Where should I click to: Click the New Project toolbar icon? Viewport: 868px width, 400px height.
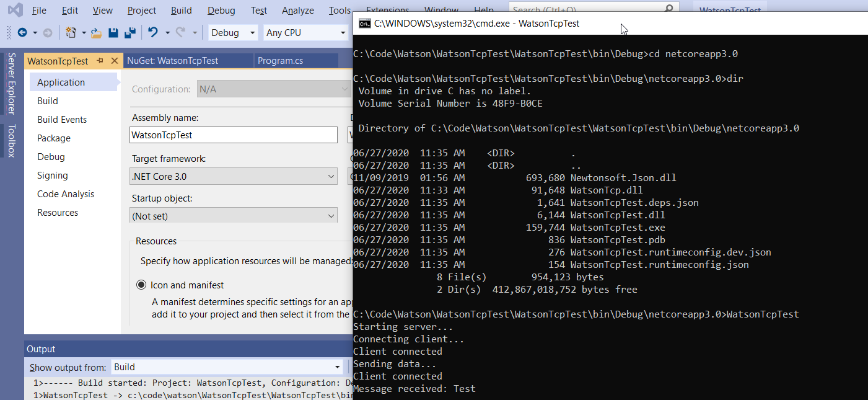(x=71, y=32)
